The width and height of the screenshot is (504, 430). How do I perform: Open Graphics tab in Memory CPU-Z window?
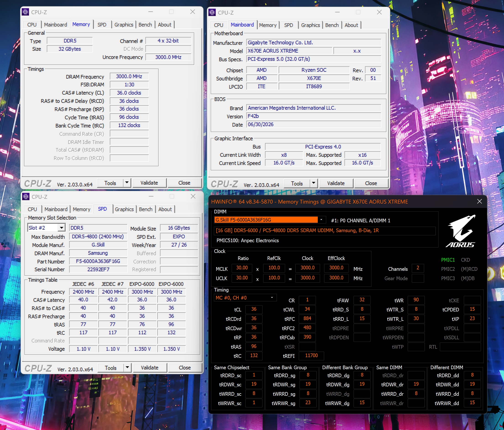pyautogui.click(x=124, y=25)
